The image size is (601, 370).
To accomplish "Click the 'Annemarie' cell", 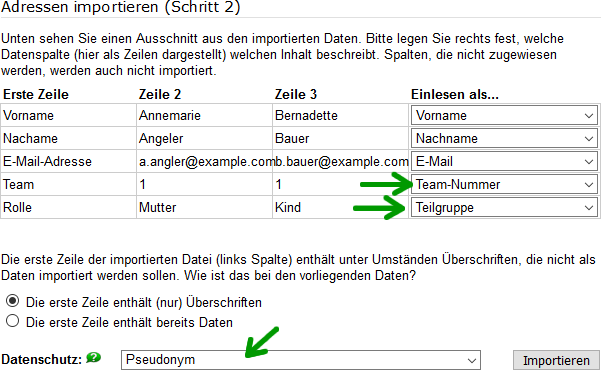I will click(204, 115).
